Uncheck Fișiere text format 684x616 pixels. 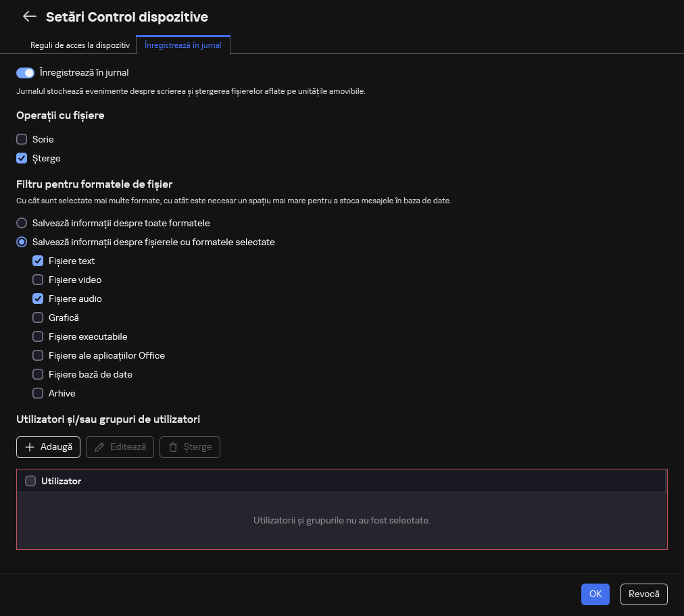tap(38, 261)
